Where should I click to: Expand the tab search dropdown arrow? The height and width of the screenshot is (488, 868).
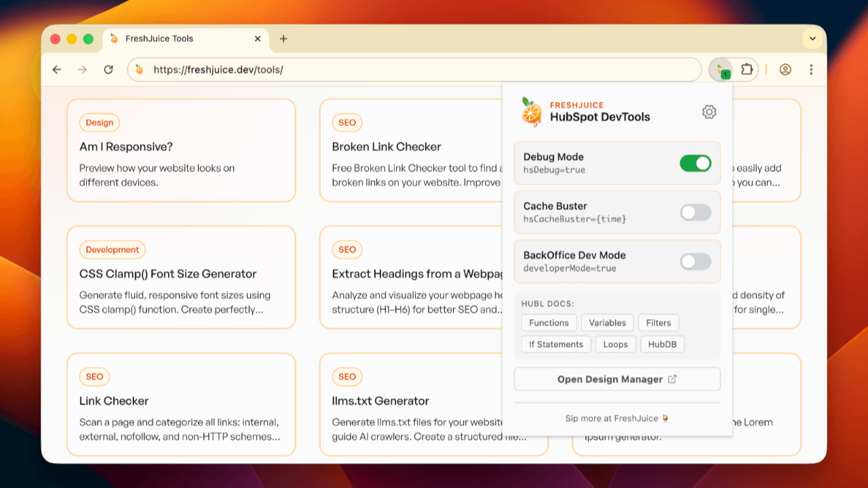click(812, 39)
